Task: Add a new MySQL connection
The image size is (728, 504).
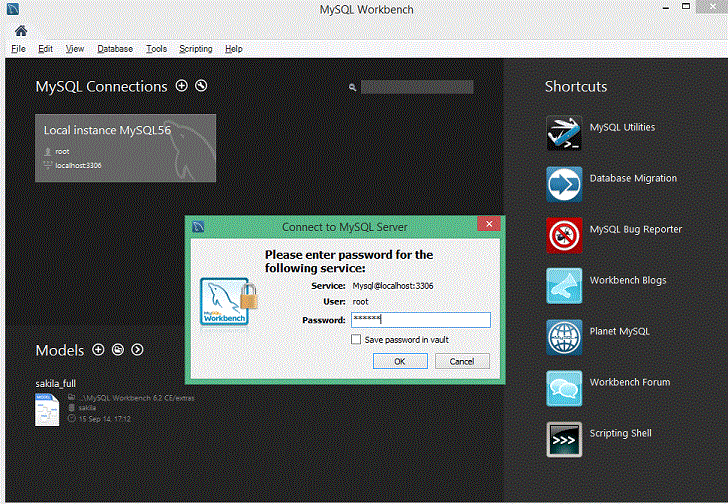Action: coord(182,86)
